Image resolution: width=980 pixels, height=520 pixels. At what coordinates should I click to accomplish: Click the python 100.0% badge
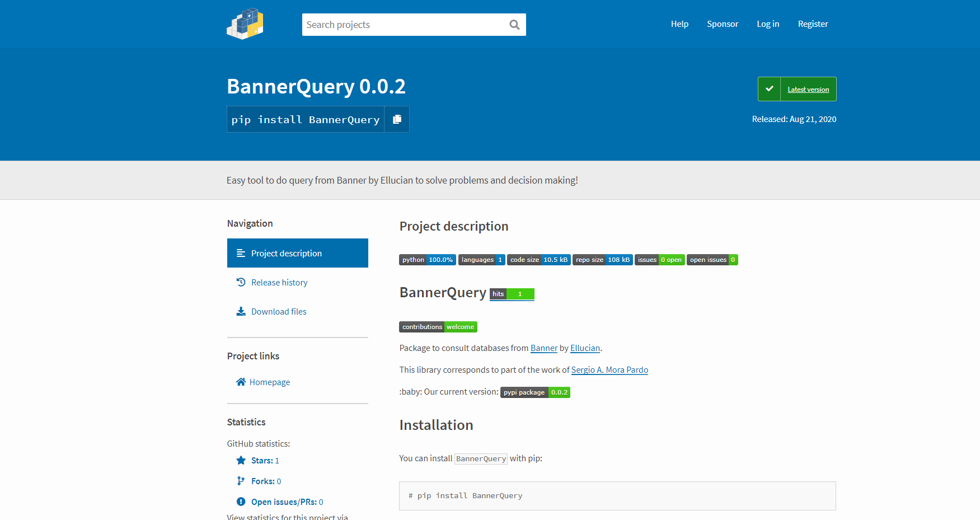click(x=428, y=259)
